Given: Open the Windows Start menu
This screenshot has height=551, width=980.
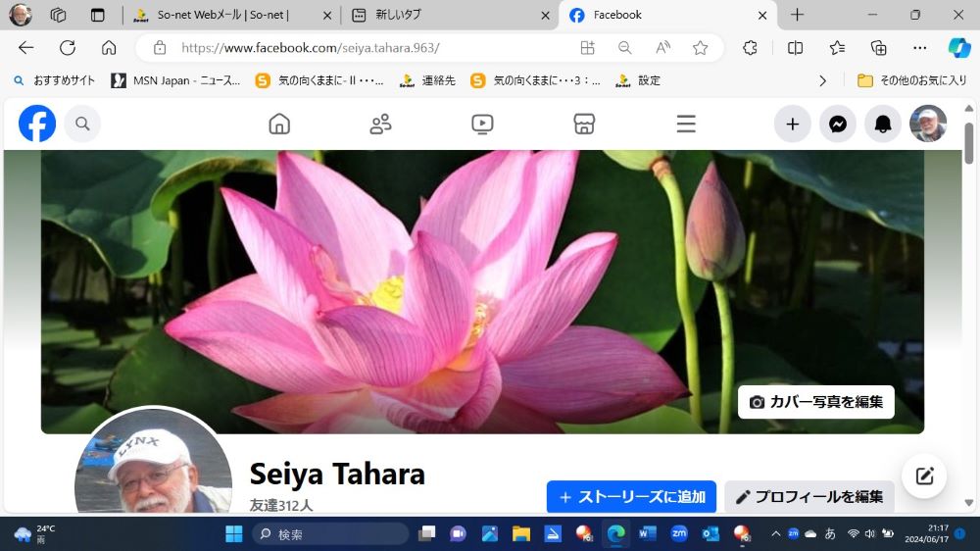Looking at the screenshot, I should 234,534.
